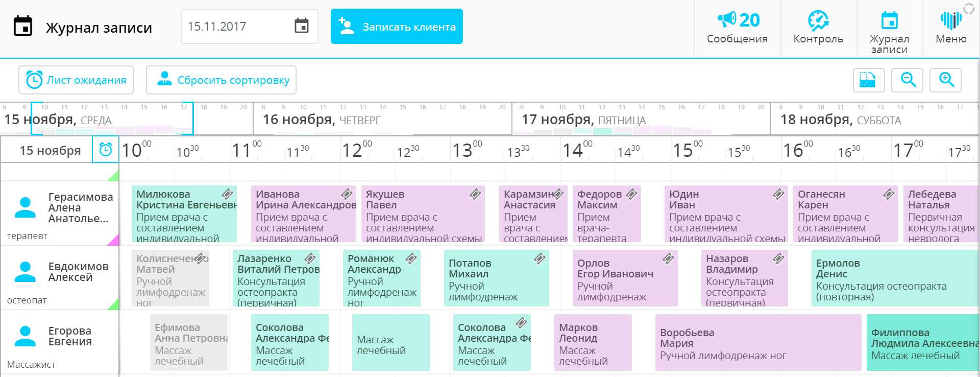Click the save layout icon button
980x377 pixels.
869,80
